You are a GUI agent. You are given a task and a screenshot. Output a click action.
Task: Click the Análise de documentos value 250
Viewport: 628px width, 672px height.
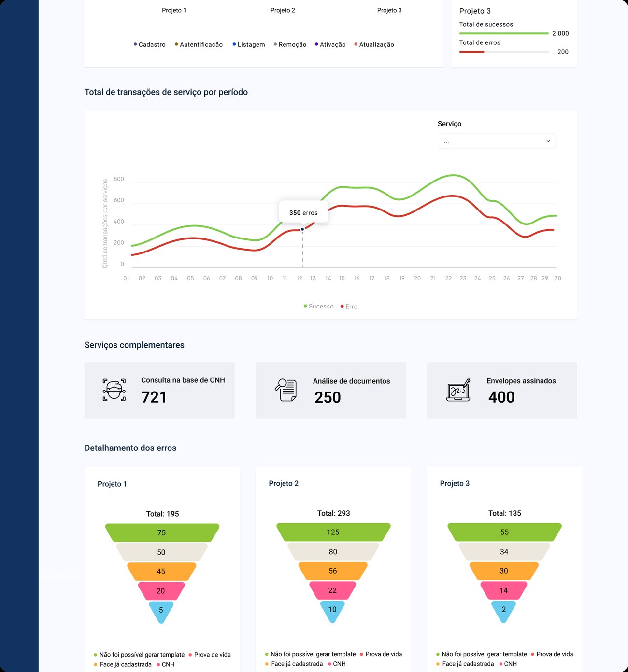[x=328, y=397]
